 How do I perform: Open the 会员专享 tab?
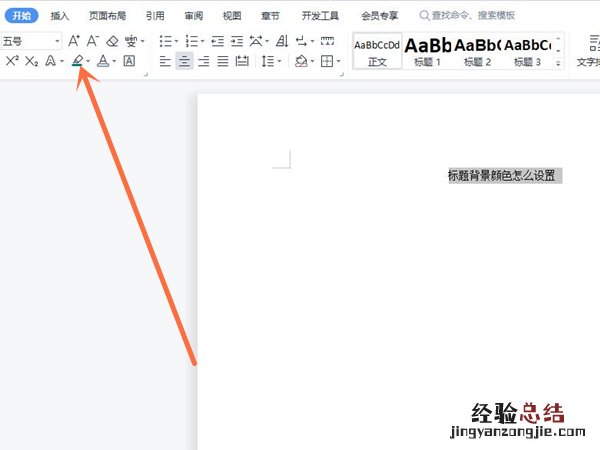(380, 16)
